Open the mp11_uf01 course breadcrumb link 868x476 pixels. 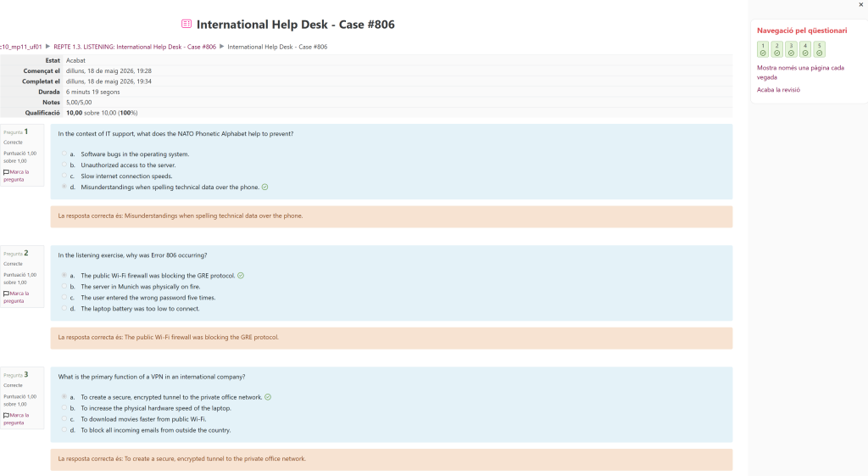coord(20,47)
